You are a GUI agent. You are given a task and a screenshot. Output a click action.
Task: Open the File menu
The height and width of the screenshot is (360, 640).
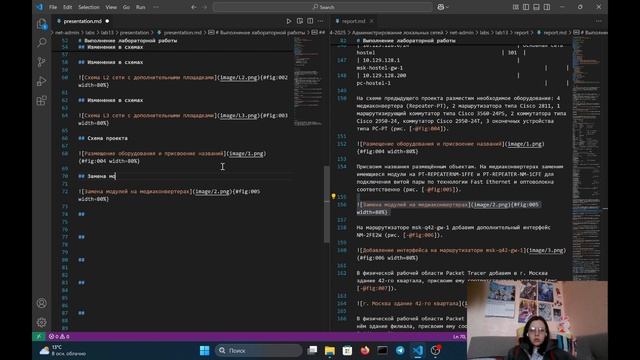[x=53, y=7]
